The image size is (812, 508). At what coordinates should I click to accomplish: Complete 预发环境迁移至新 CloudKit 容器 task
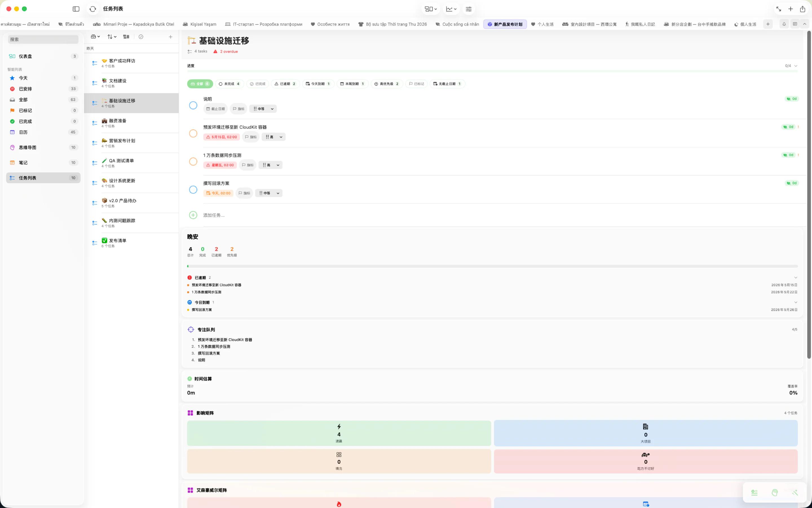coord(193,133)
